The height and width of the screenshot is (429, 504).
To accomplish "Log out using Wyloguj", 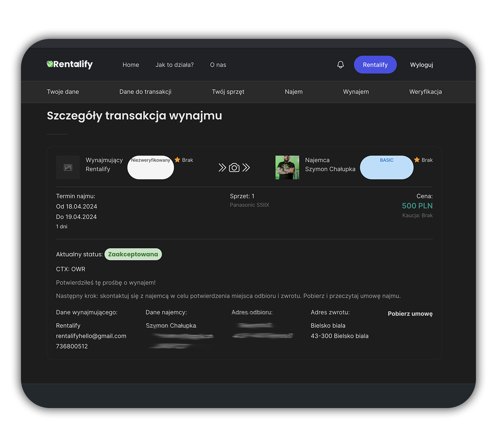I will point(421,65).
